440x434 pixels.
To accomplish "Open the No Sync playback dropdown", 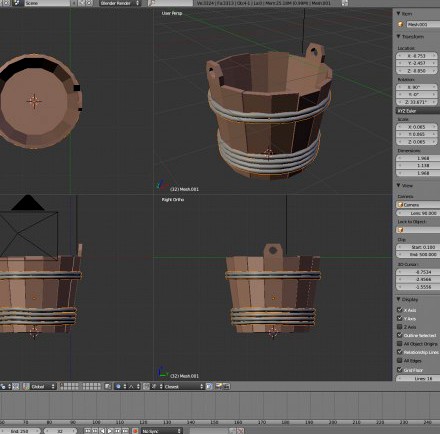I will [161, 431].
